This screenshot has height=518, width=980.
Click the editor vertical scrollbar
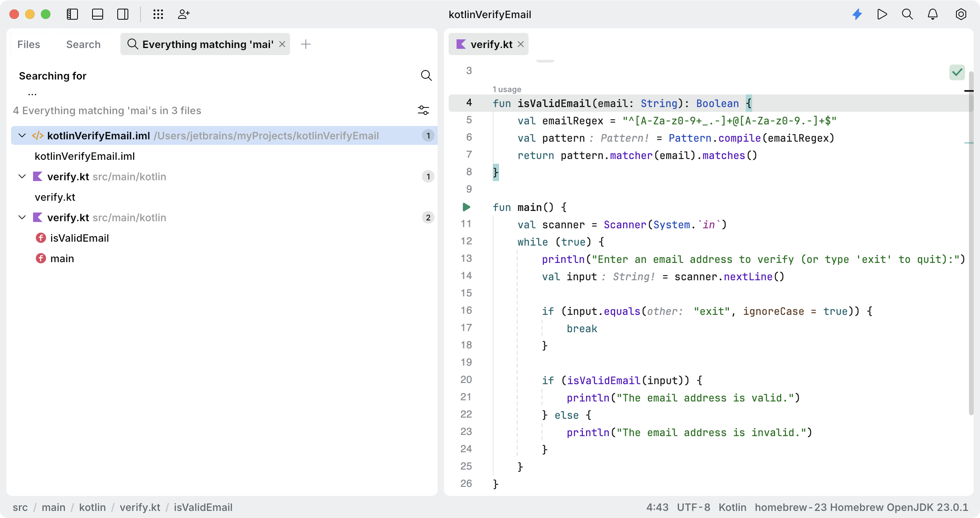tap(971, 244)
